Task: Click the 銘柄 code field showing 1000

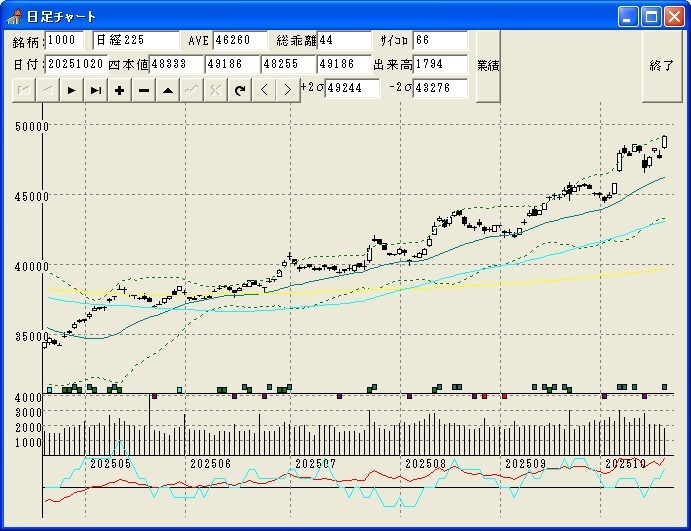Action: pos(64,40)
